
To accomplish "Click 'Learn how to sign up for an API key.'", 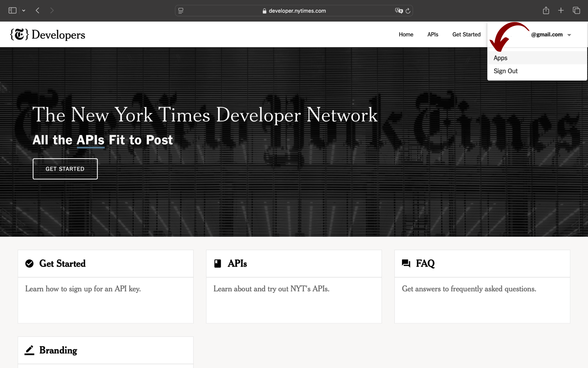I will click(83, 289).
